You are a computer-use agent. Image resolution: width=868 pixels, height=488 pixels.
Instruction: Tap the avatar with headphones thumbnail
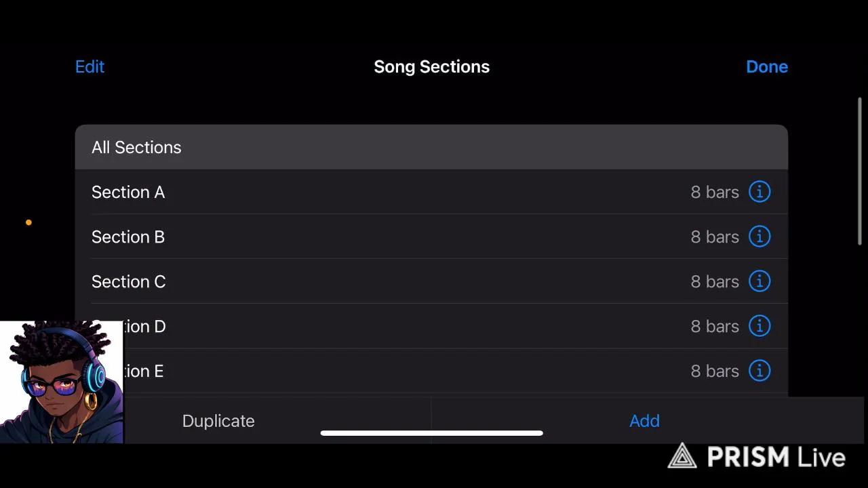[x=61, y=382]
